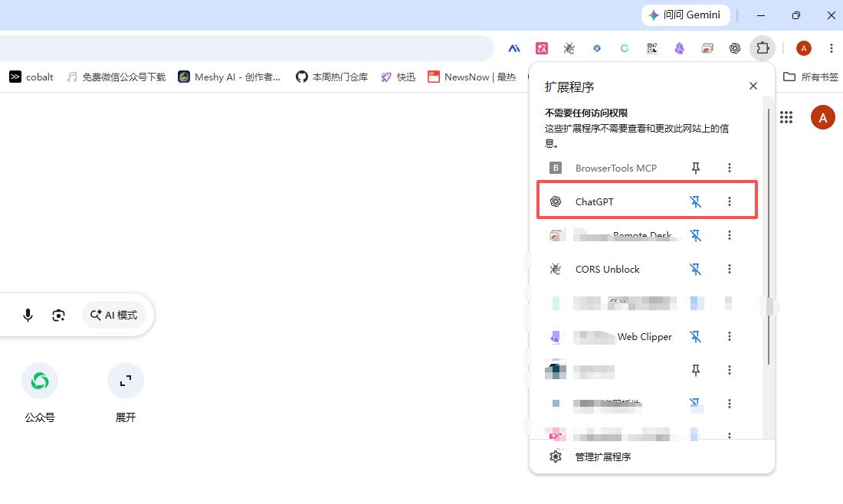Open the Chrome three-dot menu
The width and height of the screenshot is (843, 504).
832,48
